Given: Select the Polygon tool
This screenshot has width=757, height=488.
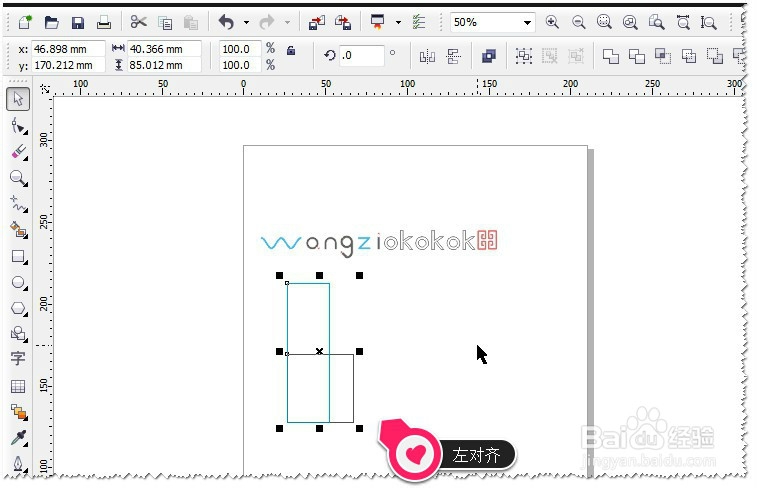Looking at the screenshot, I should click(18, 308).
